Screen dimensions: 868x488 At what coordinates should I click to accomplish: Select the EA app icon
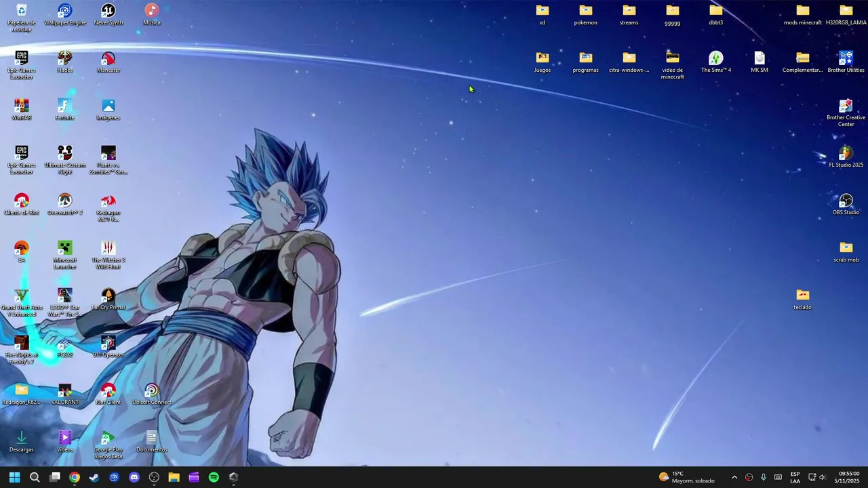22,252
